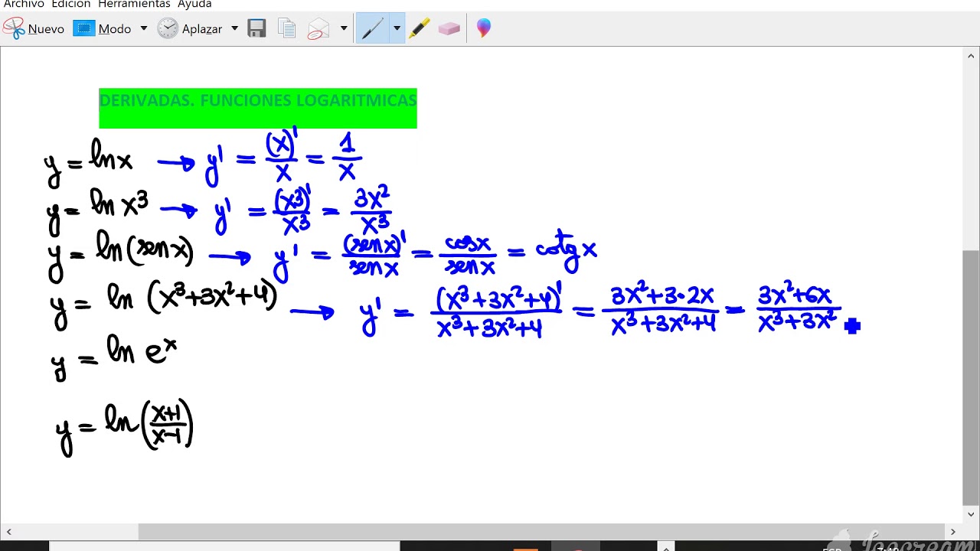Select the yellow highlighter tool

point(420,29)
